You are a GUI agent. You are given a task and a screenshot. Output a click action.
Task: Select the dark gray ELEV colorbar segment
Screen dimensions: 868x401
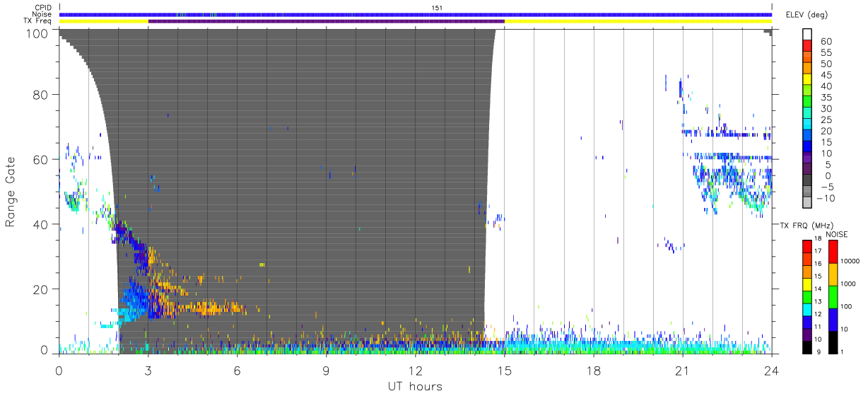pos(809,181)
